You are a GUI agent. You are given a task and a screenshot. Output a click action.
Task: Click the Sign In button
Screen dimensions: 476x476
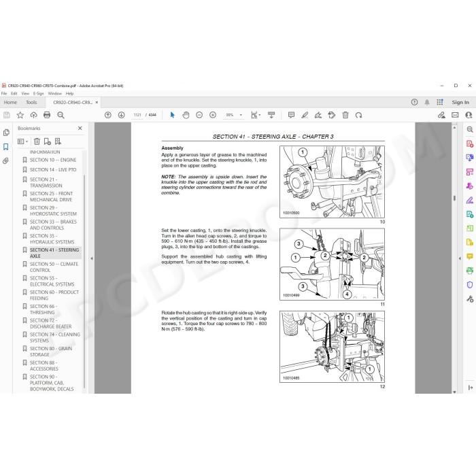(460, 102)
